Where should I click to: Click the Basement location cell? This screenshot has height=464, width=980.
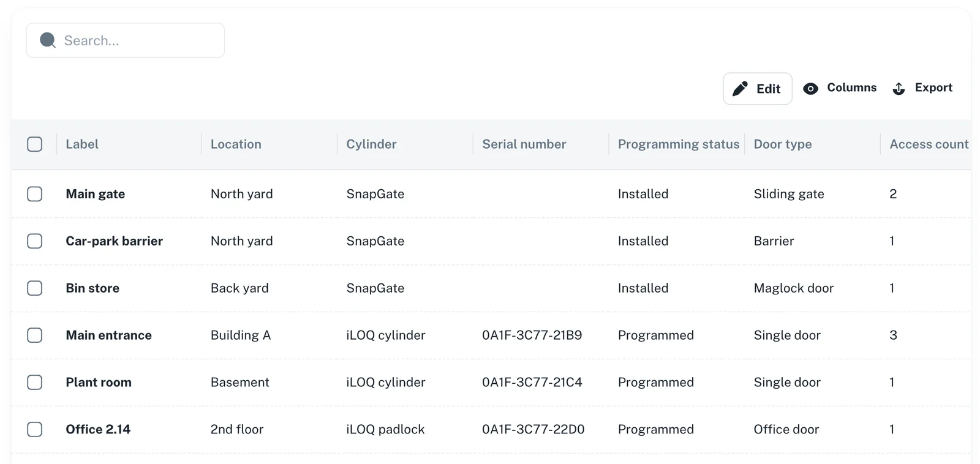coord(240,383)
